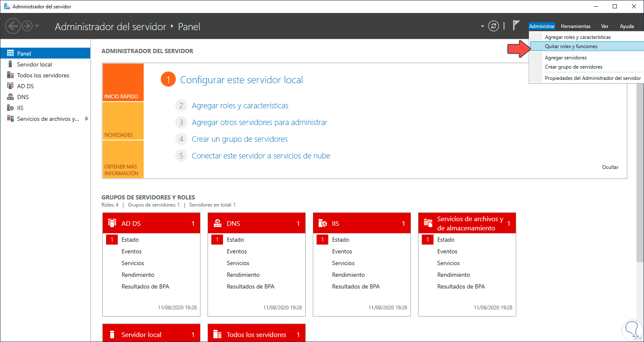
Task: Click the INICIO RÁPIDO tile
Action: pyautogui.click(x=123, y=82)
